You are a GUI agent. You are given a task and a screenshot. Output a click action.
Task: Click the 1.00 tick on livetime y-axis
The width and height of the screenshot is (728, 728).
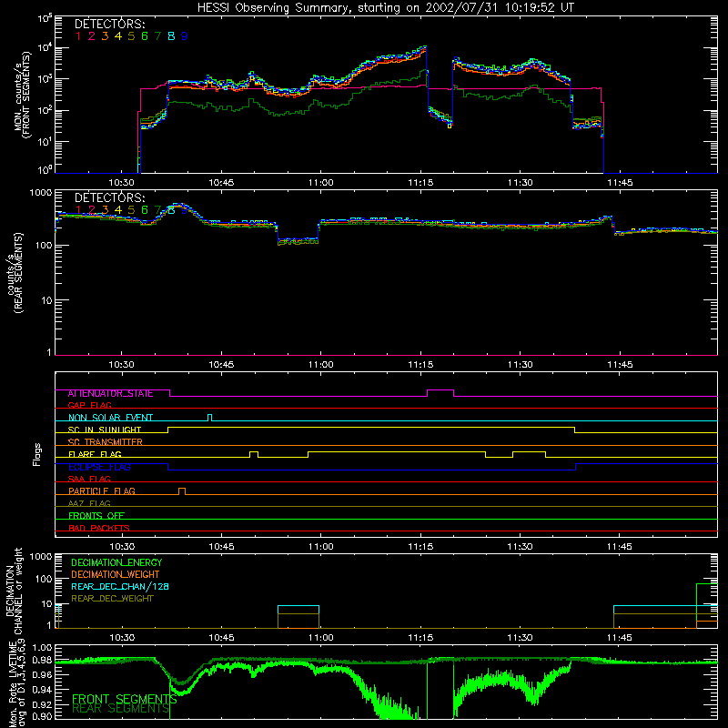click(x=42, y=648)
